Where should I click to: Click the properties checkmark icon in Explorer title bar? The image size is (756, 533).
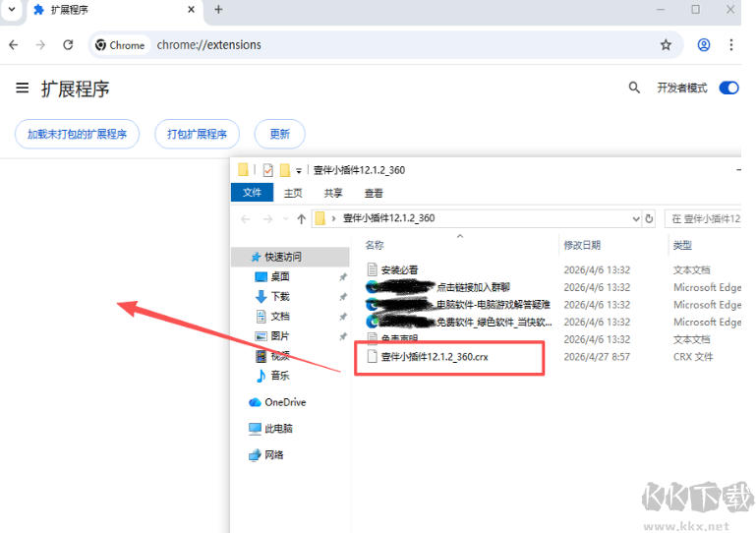coord(268,170)
